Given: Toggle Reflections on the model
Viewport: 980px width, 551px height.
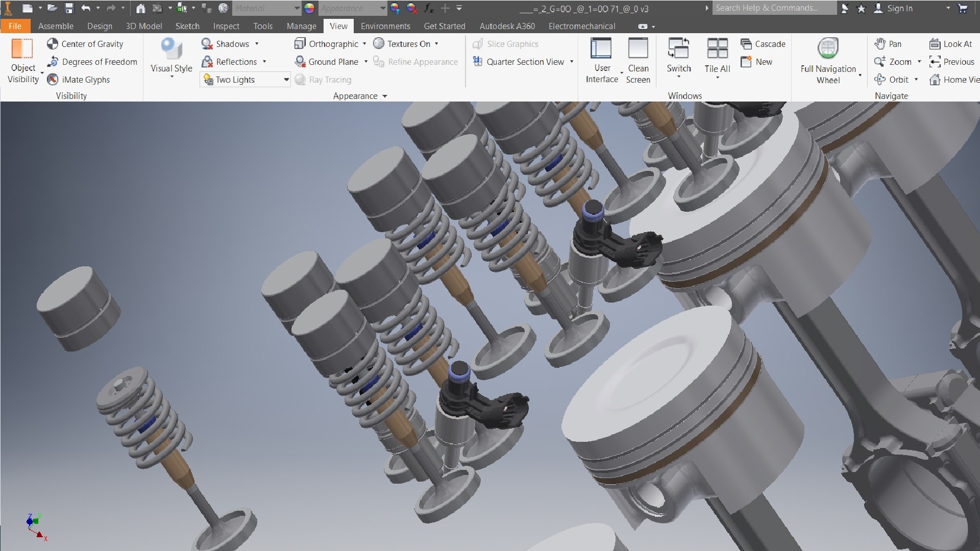Looking at the screenshot, I should point(229,62).
